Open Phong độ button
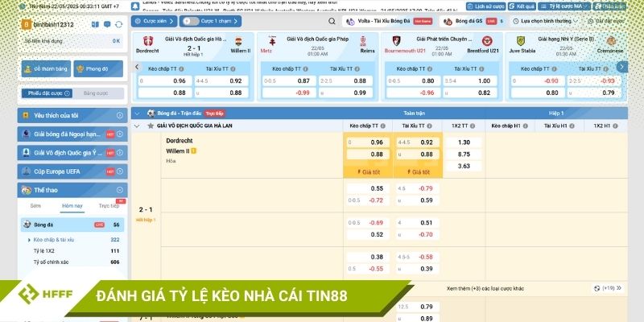The image size is (644, 322). [98, 69]
